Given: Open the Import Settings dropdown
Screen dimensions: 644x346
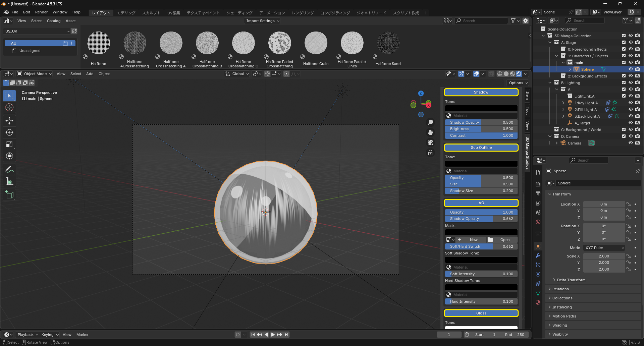Looking at the screenshot, I should pos(263,21).
